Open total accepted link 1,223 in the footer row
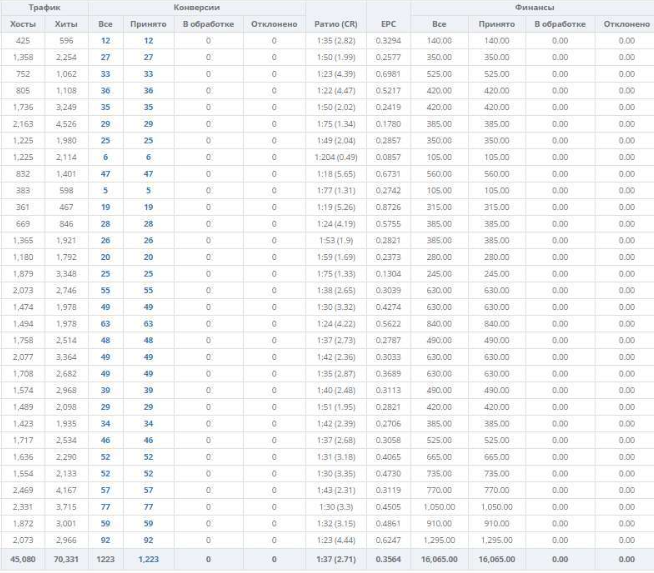 click(148, 559)
